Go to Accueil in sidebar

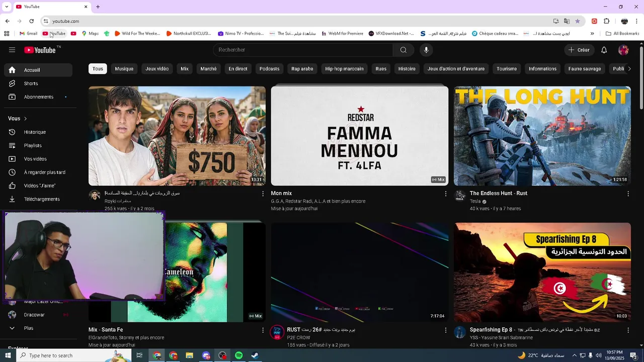pos(38,70)
